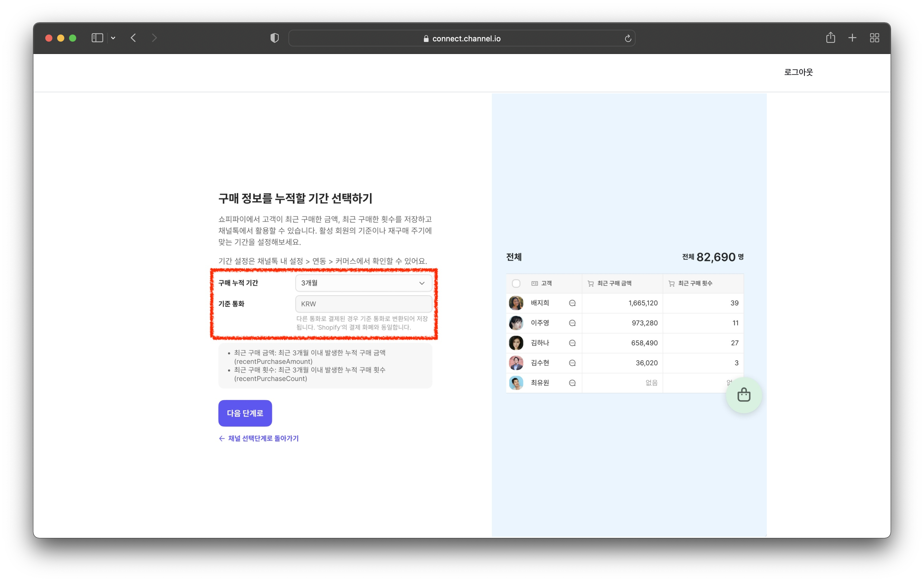Open the 구매 누적 기간 dropdown
This screenshot has width=924, height=582.
(x=363, y=283)
